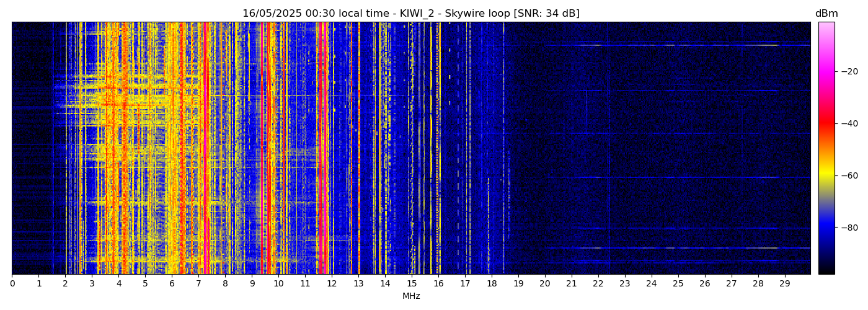Click the 10 MHz tick label
The height and width of the screenshot is (310, 868).
(x=278, y=283)
